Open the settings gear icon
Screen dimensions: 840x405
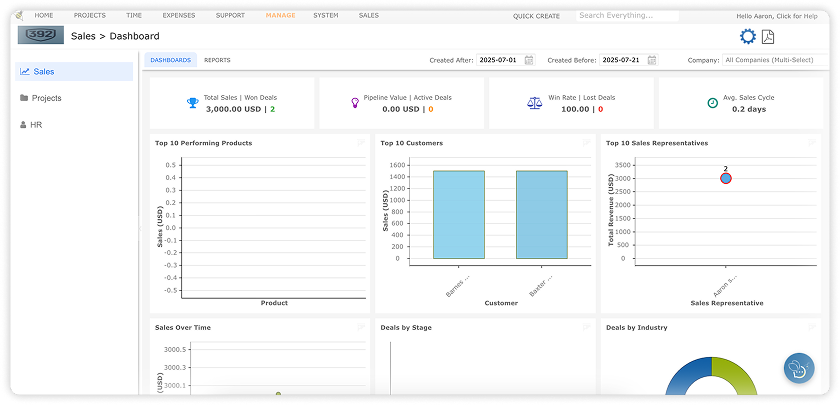[x=748, y=36]
